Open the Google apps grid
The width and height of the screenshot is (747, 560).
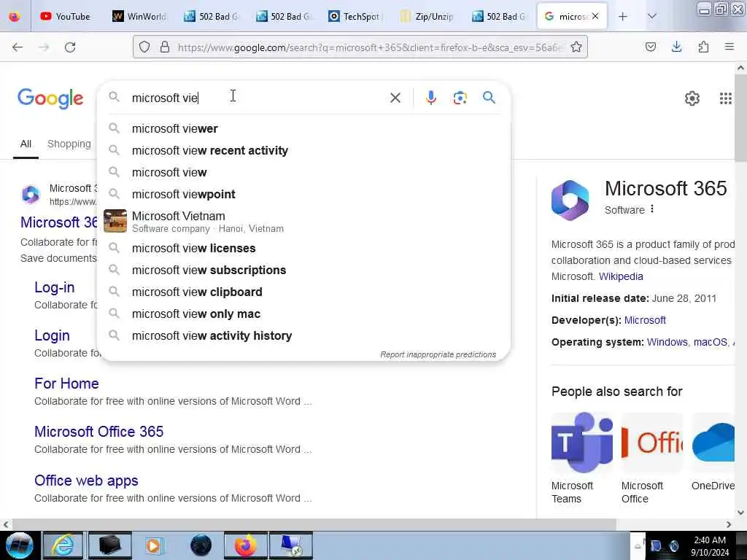(x=726, y=98)
